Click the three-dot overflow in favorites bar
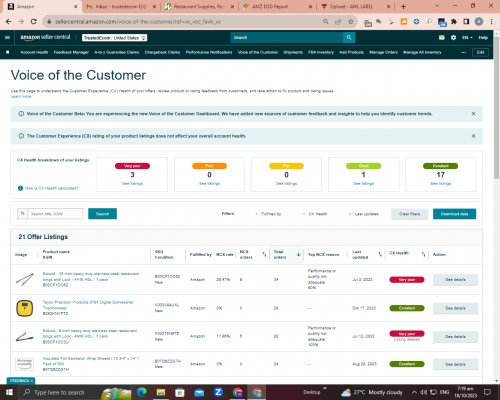 pyautogui.click(x=463, y=52)
